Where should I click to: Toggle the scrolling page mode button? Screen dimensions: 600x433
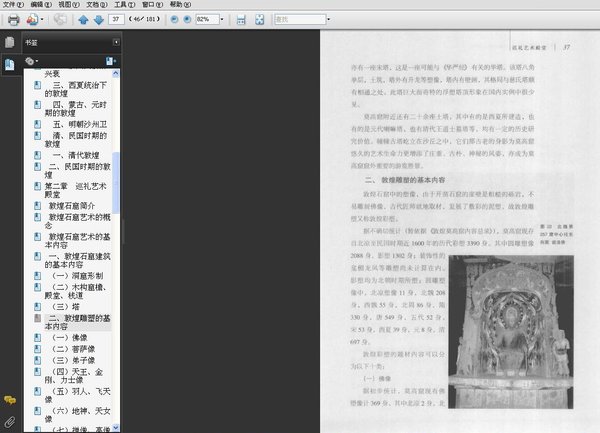coord(242,19)
